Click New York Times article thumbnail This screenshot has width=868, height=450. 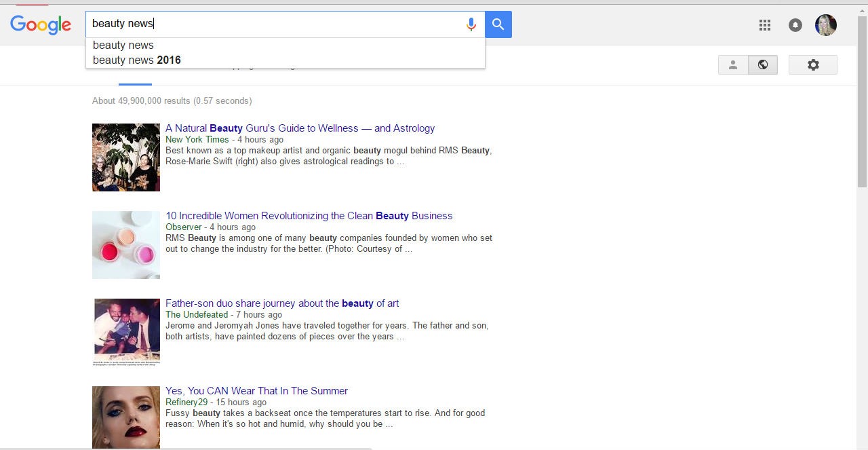(126, 157)
